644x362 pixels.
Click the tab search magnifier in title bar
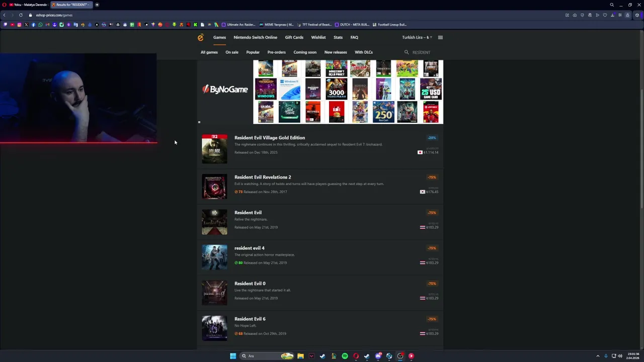(x=612, y=5)
